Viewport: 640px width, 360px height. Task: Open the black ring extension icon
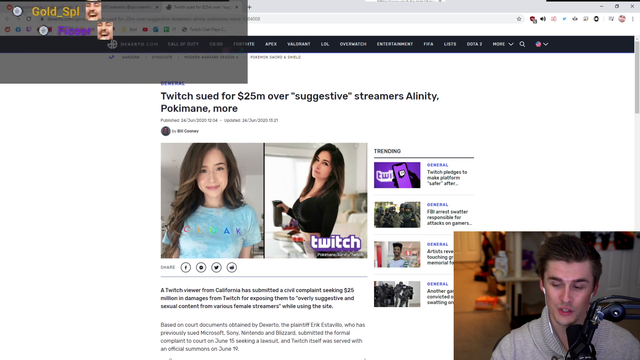(x=596, y=19)
